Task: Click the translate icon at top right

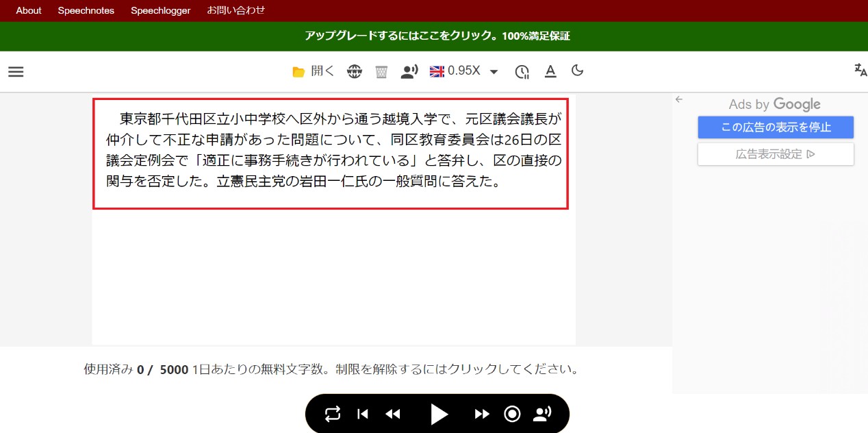Action: coord(860,70)
